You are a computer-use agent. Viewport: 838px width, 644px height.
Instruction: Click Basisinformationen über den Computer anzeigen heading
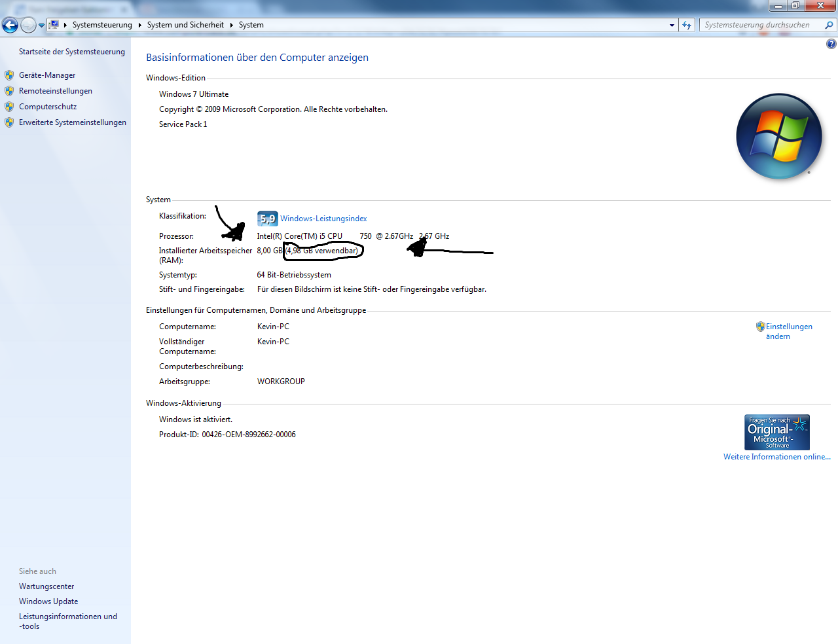(257, 58)
